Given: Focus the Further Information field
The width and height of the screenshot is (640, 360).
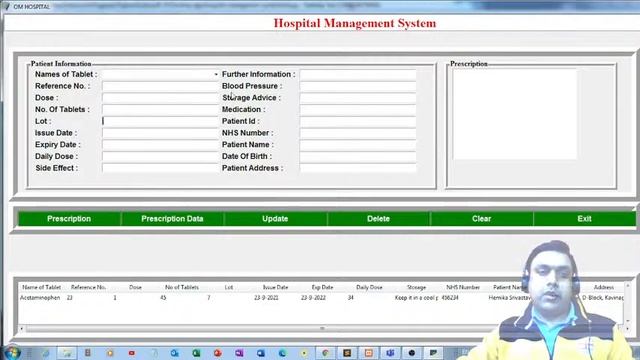Looking at the screenshot, I should tap(358, 74).
